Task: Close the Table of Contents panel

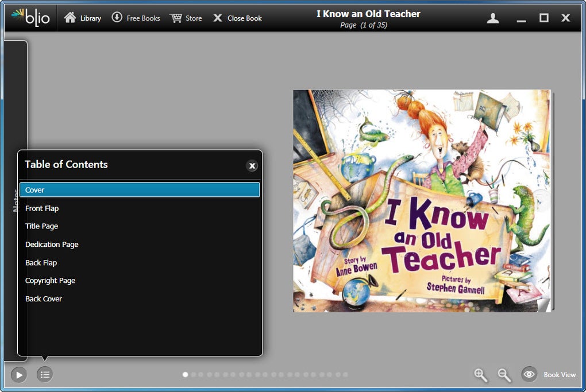Action: [252, 166]
